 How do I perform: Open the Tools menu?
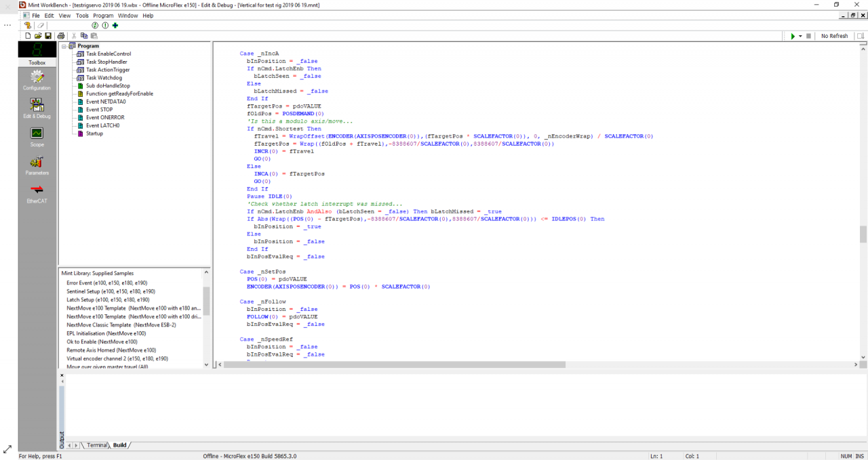82,16
